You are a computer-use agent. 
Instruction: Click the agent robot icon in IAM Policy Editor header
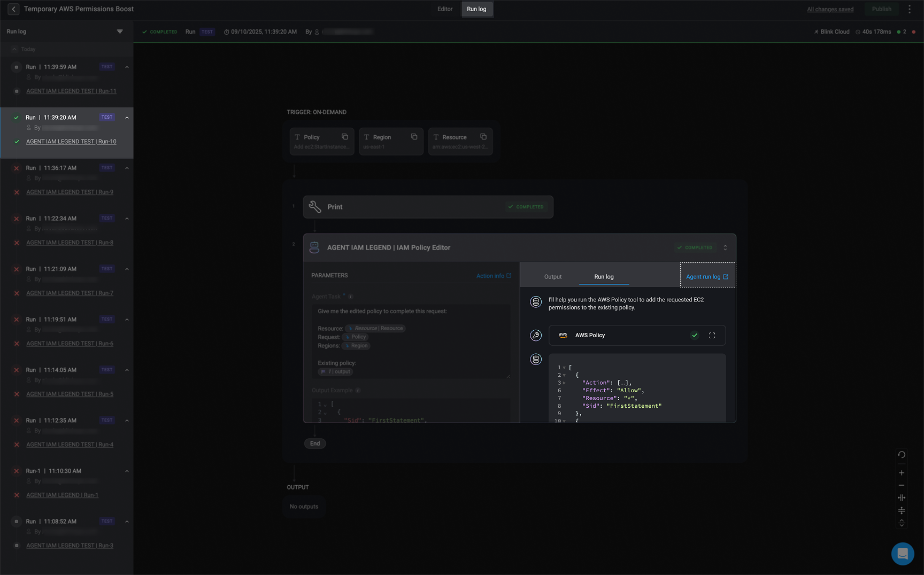[314, 247]
